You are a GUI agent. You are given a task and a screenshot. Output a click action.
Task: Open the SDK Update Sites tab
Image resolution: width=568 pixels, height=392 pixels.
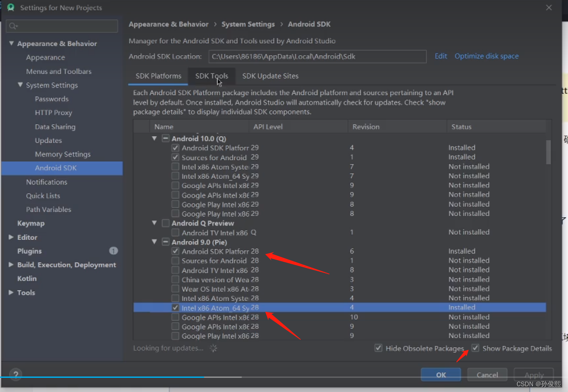pyautogui.click(x=270, y=76)
